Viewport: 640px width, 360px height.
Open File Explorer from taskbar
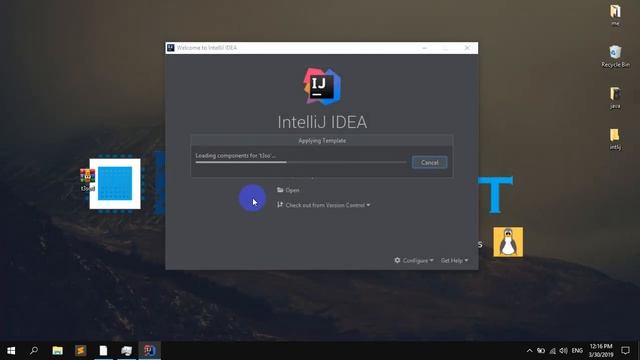57,350
